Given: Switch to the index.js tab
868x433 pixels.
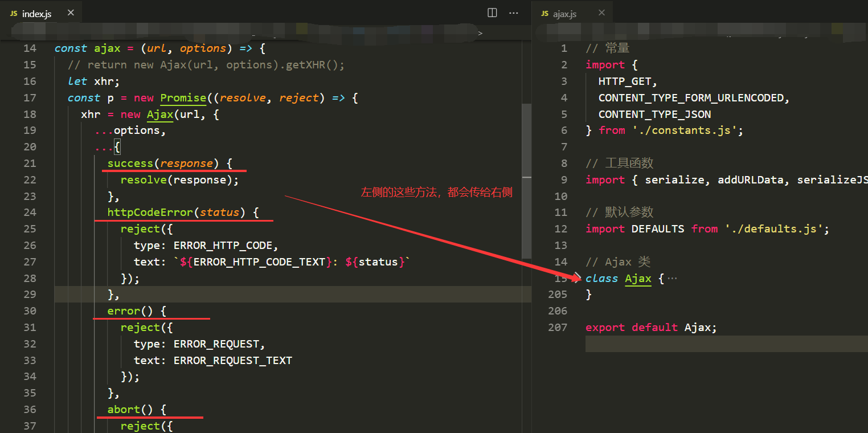Looking at the screenshot, I should point(41,13).
